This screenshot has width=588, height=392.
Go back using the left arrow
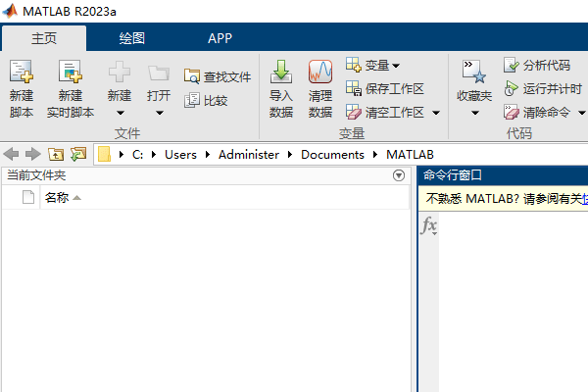click(11, 154)
